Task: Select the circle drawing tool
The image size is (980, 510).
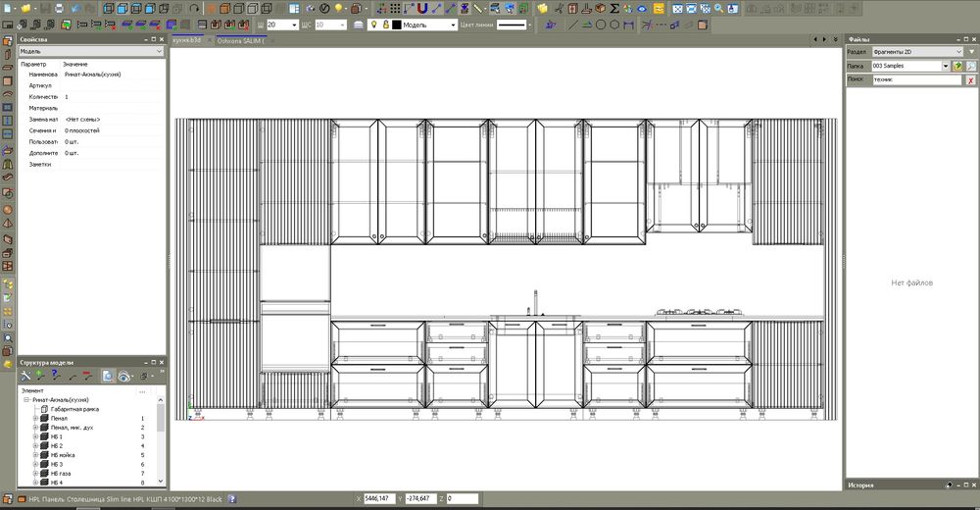Action: (x=601, y=25)
